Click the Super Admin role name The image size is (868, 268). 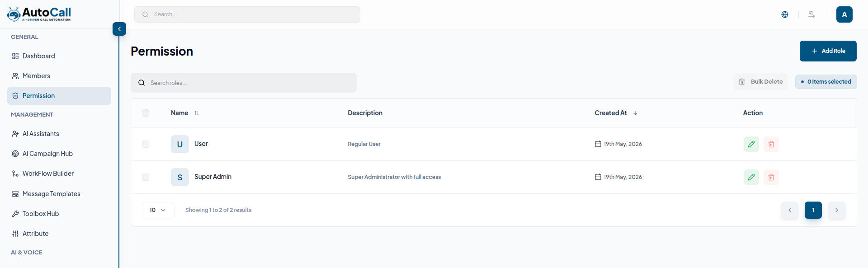pos(213,177)
